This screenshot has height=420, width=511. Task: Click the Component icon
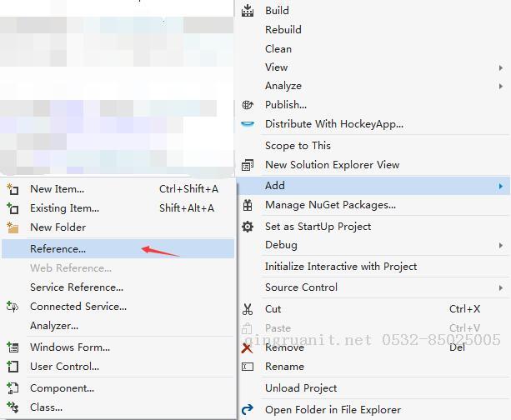click(13, 388)
